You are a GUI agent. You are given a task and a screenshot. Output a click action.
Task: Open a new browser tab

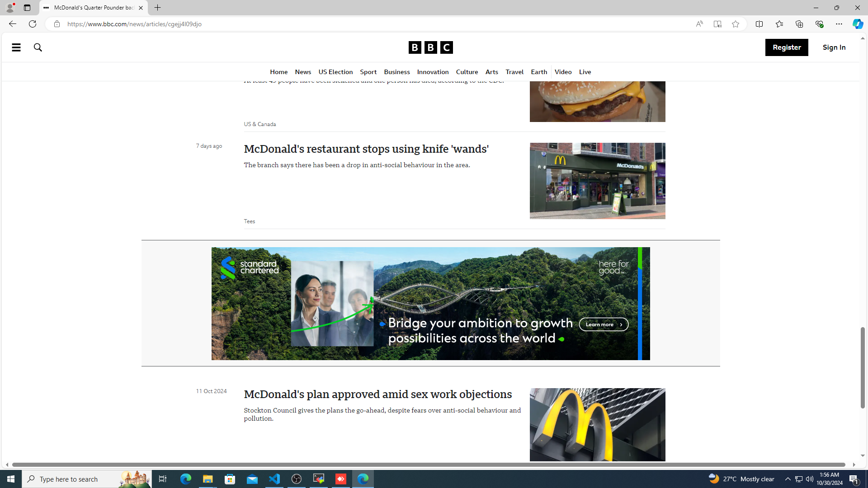(x=157, y=8)
